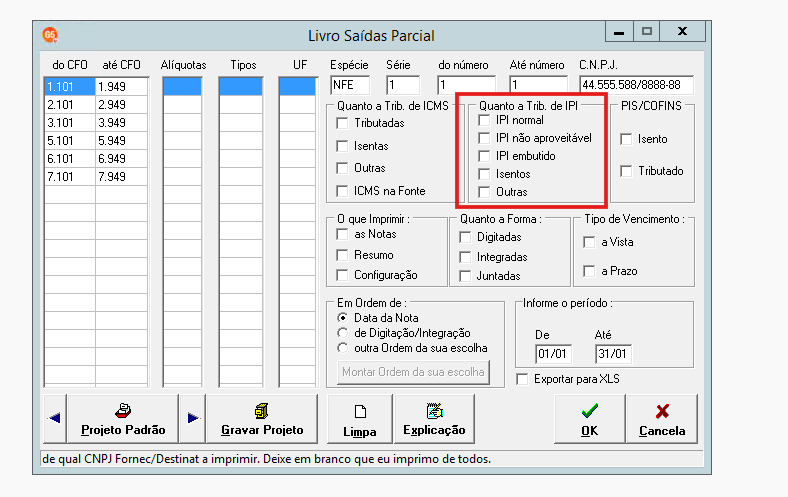Select outra Ordem da sua escolha radio

[x=342, y=348]
